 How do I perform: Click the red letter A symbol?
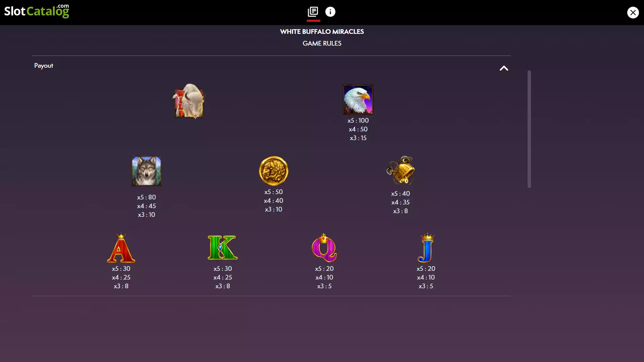point(121,248)
